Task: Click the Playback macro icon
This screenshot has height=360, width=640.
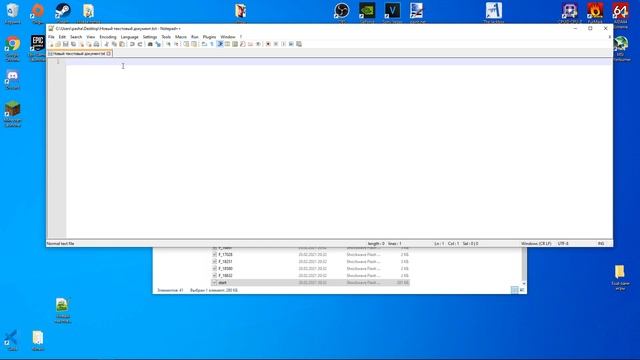Action: coord(283,44)
